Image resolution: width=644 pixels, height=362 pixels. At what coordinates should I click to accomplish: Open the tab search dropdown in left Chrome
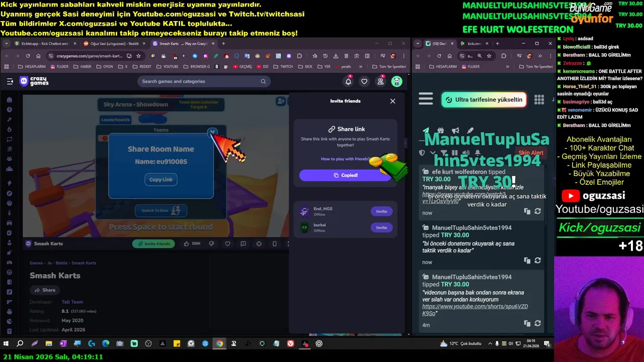[7, 44]
